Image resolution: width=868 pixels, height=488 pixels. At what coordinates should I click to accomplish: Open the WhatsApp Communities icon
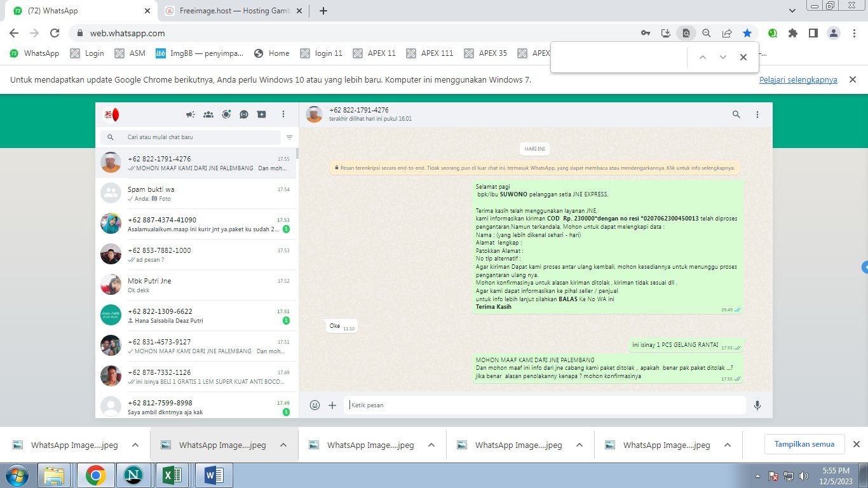(x=208, y=114)
